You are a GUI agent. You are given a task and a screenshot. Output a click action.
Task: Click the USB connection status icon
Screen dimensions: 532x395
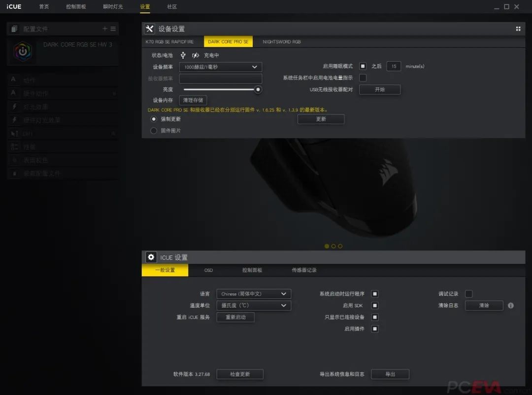point(183,55)
